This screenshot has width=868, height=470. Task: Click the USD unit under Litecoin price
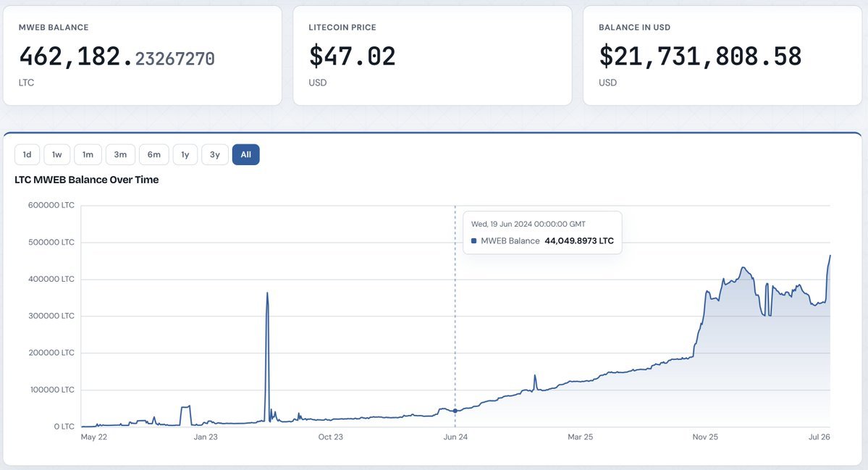[x=318, y=83]
